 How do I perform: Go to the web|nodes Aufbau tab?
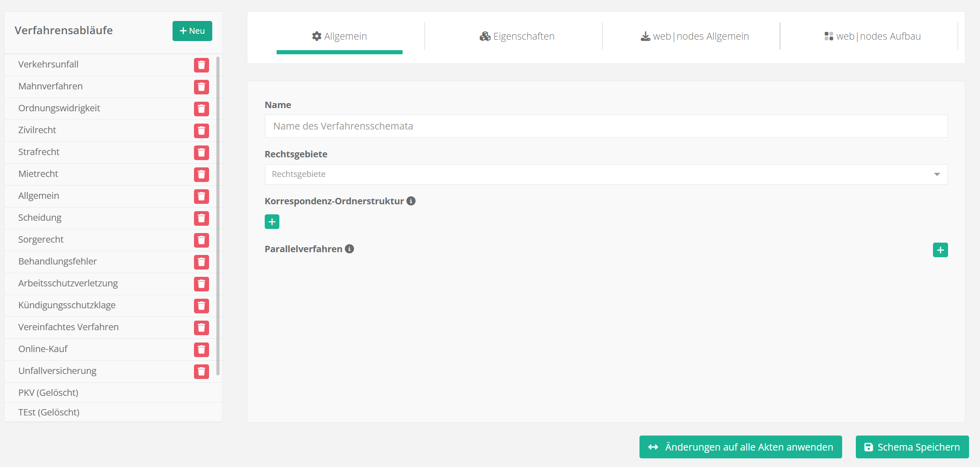(872, 36)
